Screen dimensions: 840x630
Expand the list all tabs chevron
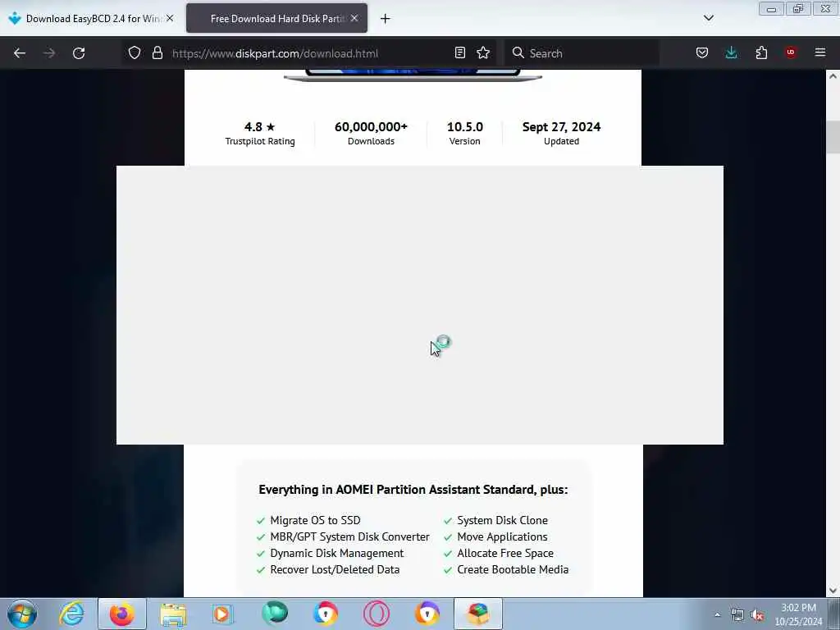[708, 18]
